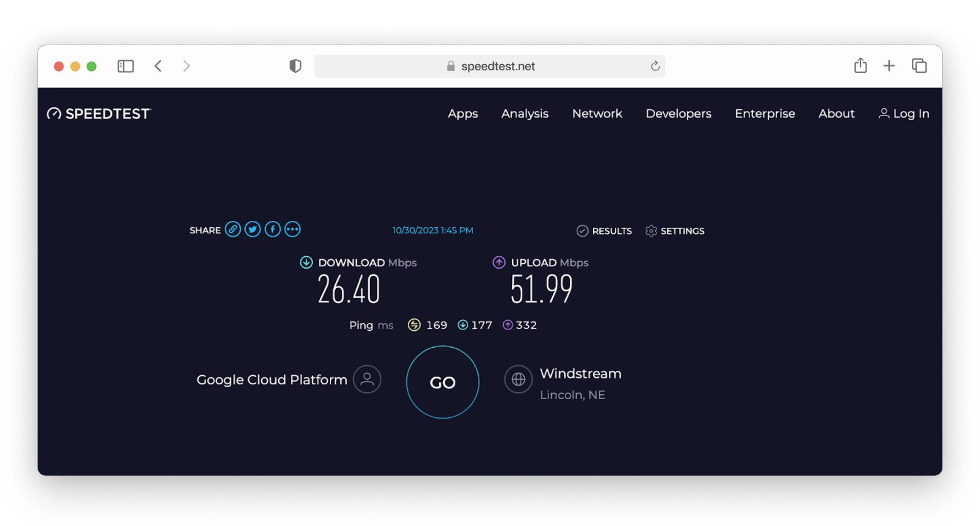Click upload value 51.99
Image resolution: width=980 pixels, height=526 pixels.
542,289
